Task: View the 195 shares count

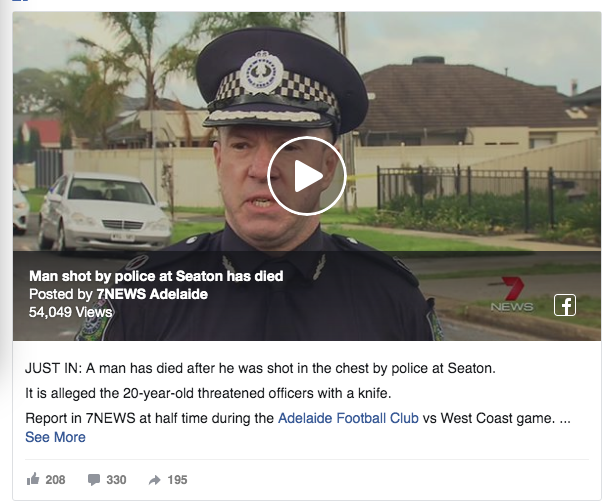Action: (177, 480)
